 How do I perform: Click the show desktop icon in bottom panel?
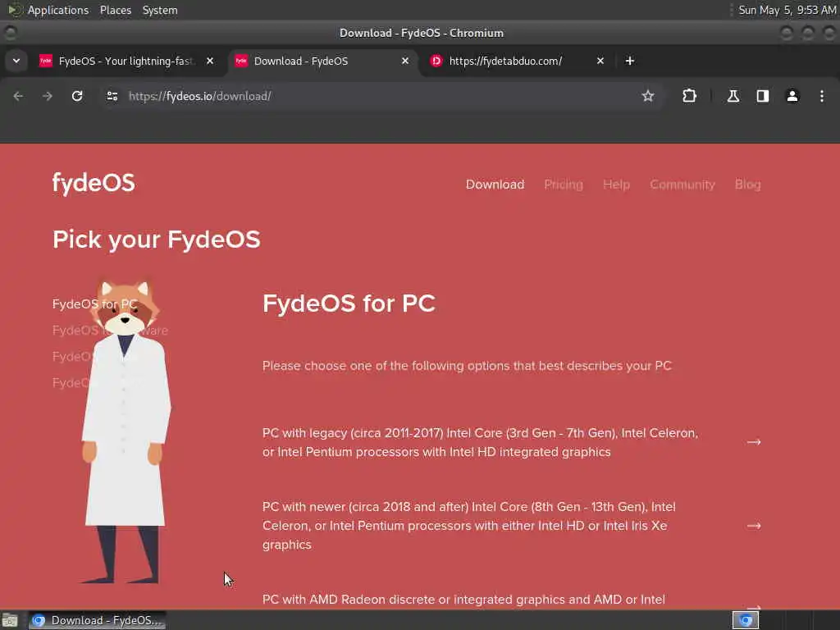point(10,620)
